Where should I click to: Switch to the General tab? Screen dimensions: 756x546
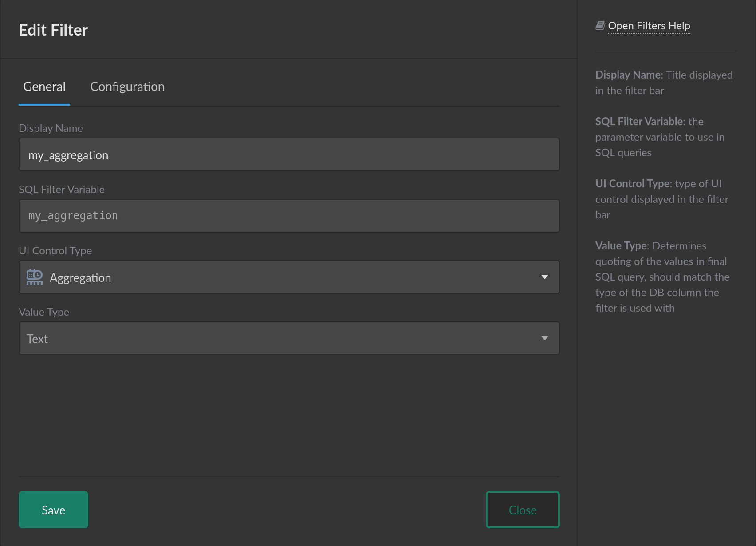[44, 87]
